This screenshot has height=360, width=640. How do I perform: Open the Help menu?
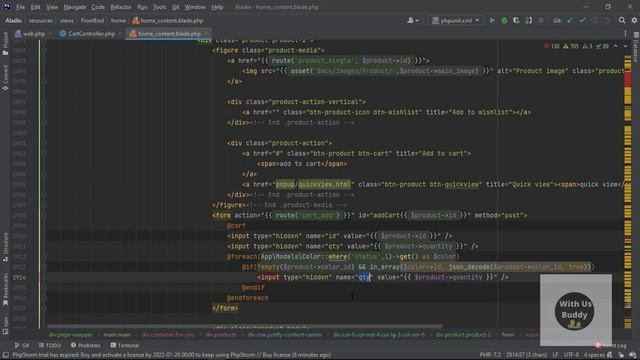click(217, 7)
